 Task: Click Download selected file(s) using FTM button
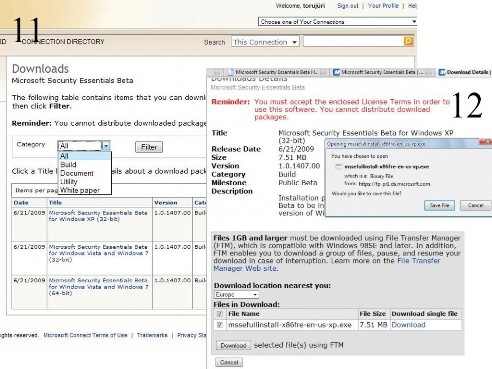click(x=233, y=345)
